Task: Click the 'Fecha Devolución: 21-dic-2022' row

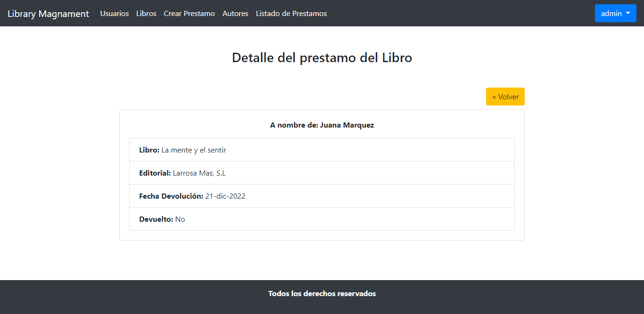Action: click(x=322, y=196)
